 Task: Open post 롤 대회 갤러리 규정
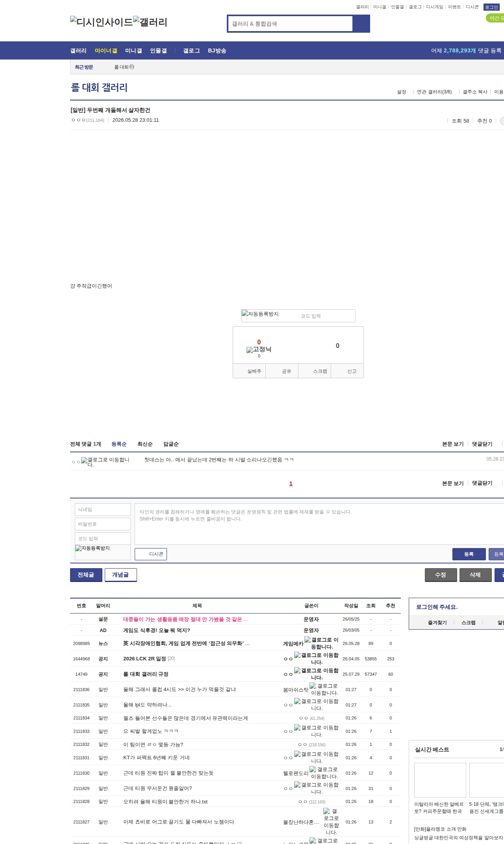[146, 674]
